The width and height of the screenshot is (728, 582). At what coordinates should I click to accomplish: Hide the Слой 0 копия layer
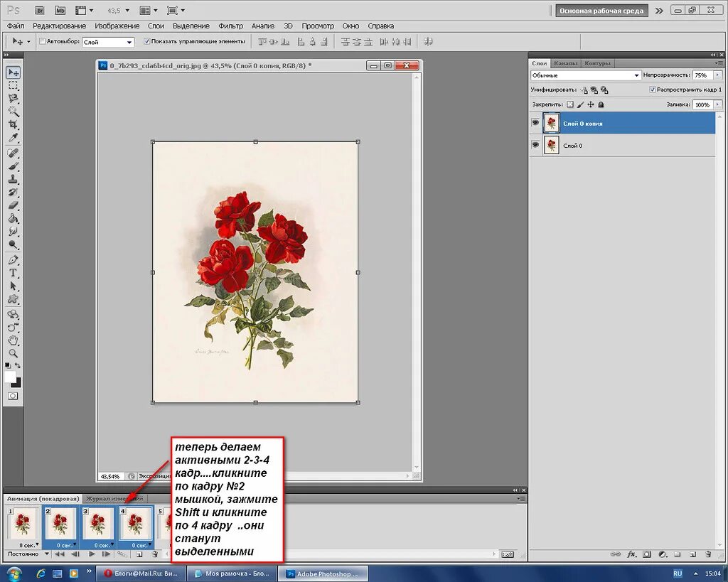[535, 123]
